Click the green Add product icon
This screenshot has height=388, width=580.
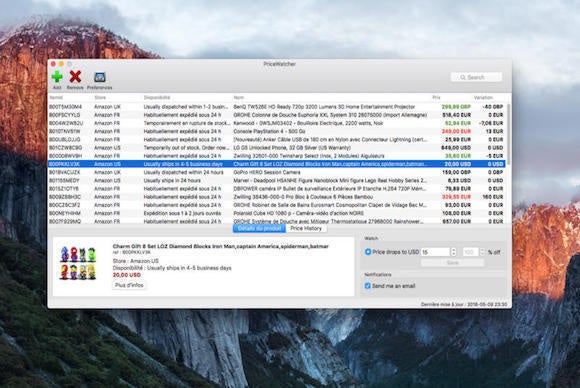click(57, 77)
